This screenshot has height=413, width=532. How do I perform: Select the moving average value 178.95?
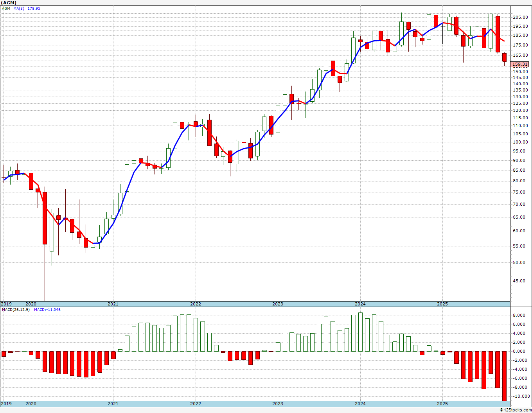point(34,8)
